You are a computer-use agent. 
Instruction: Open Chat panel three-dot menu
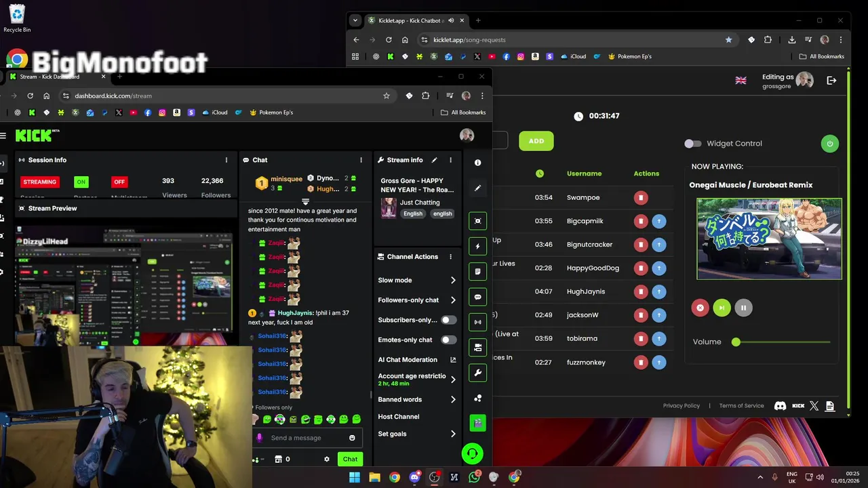coord(361,160)
